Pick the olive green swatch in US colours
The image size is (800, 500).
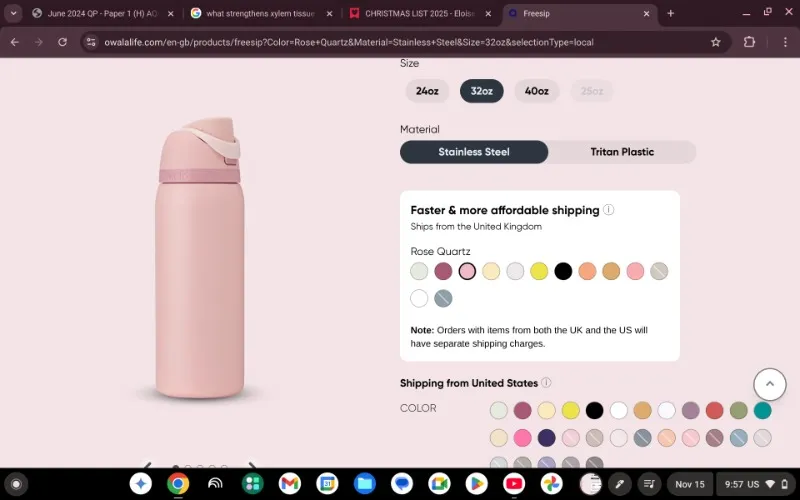tap(738, 410)
